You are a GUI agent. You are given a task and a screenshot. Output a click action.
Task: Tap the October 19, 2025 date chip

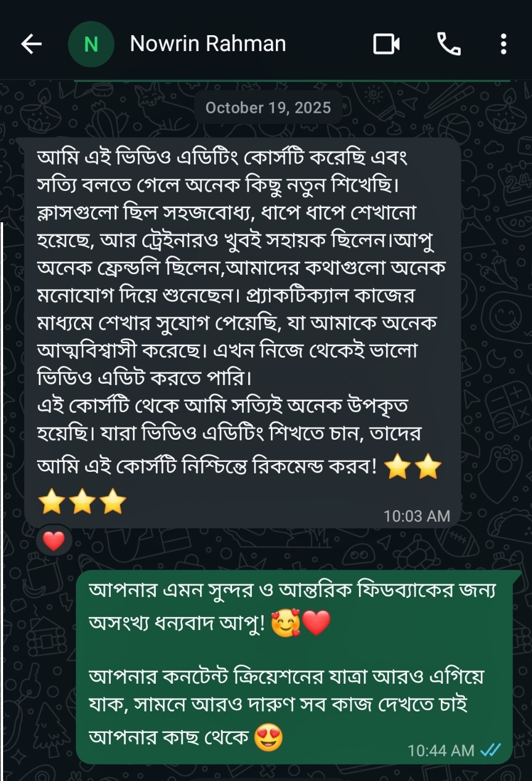[268, 108]
